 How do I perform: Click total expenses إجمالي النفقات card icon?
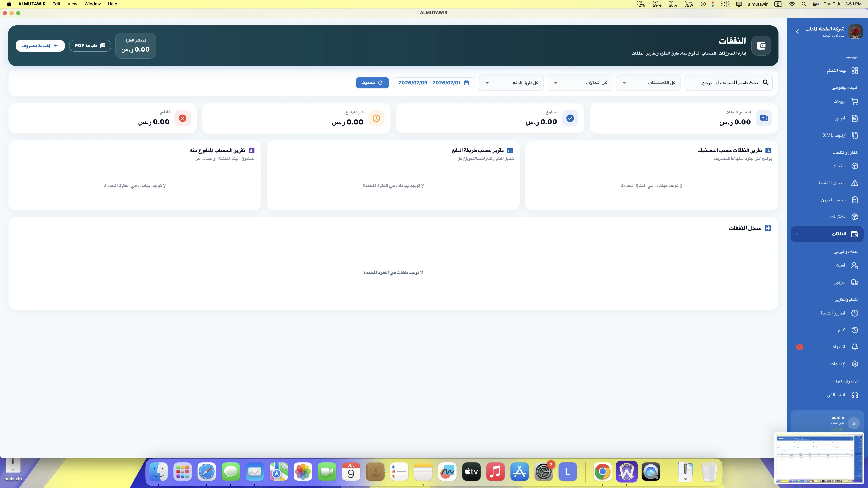tap(764, 118)
